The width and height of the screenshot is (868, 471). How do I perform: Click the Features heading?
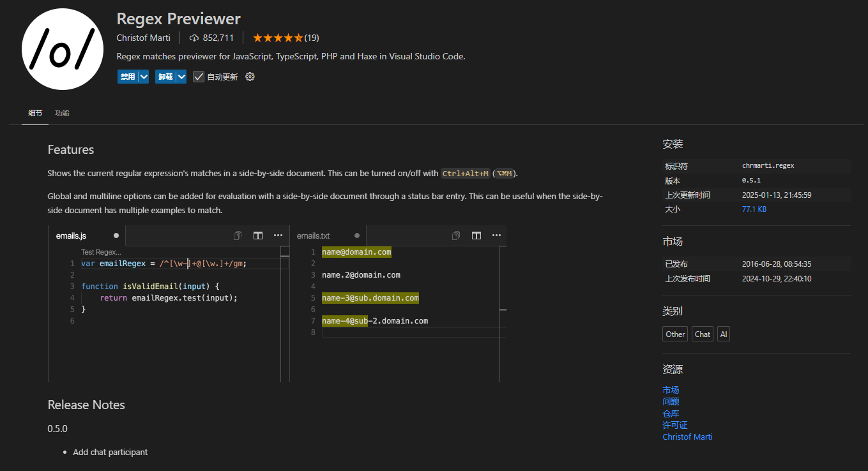tap(71, 149)
